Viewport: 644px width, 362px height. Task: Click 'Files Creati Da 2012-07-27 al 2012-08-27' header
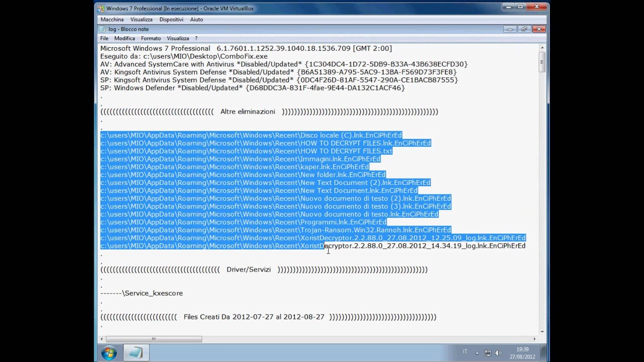pyautogui.click(x=268, y=317)
